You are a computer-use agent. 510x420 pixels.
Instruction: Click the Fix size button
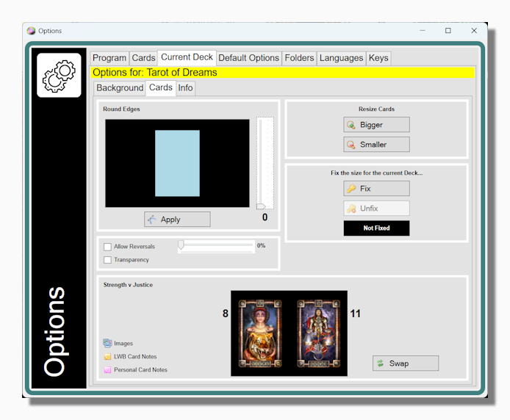pos(376,189)
